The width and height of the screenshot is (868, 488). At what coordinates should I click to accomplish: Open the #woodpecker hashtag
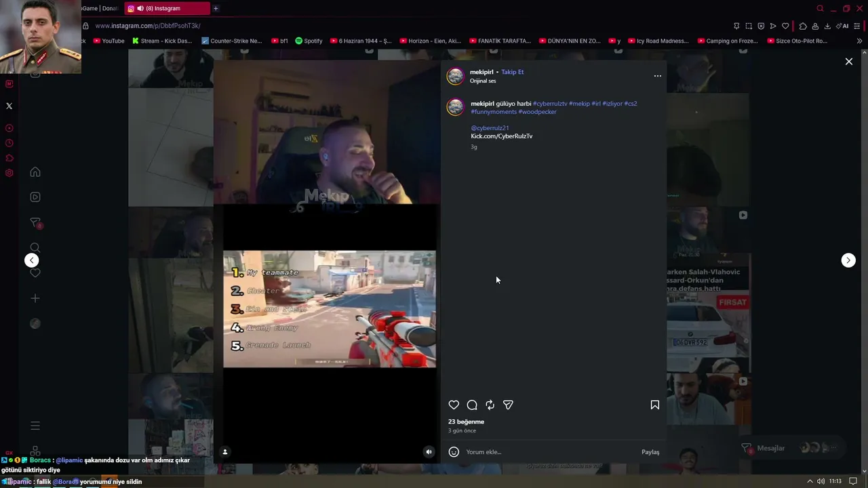pos(537,112)
